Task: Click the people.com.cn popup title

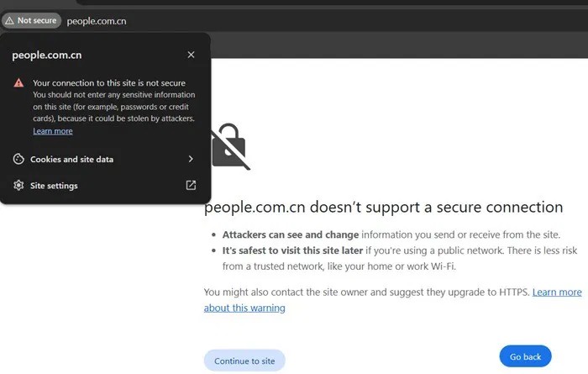Action: coord(46,55)
